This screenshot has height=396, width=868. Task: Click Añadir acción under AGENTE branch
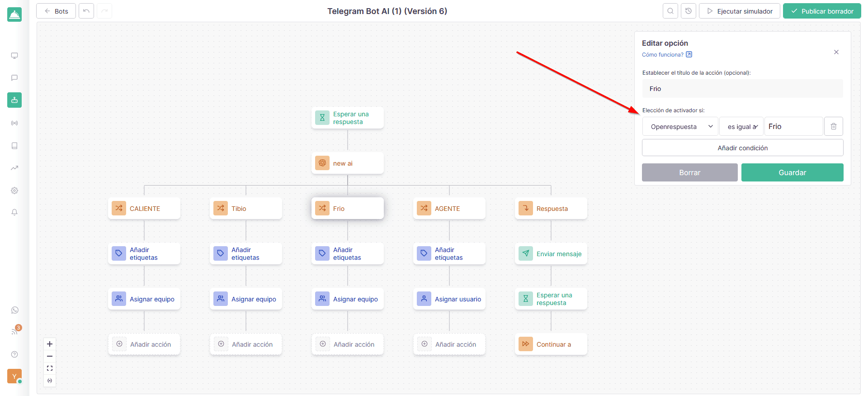click(449, 344)
